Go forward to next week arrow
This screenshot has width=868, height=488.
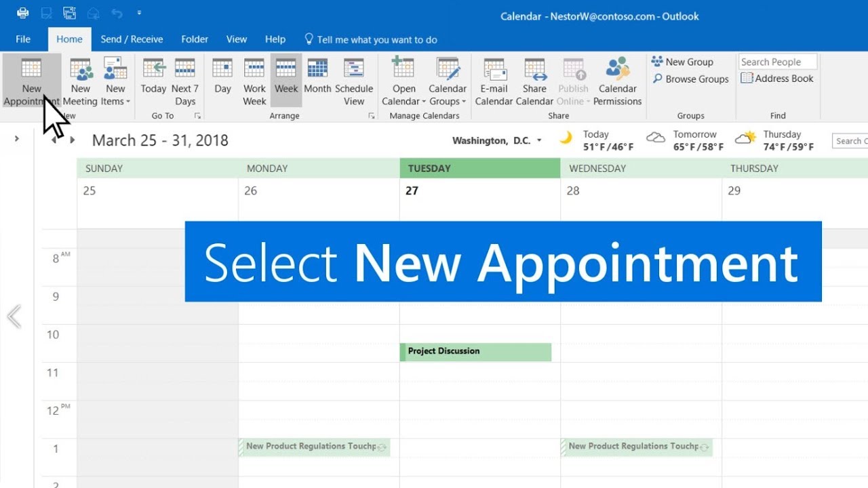[73, 140]
